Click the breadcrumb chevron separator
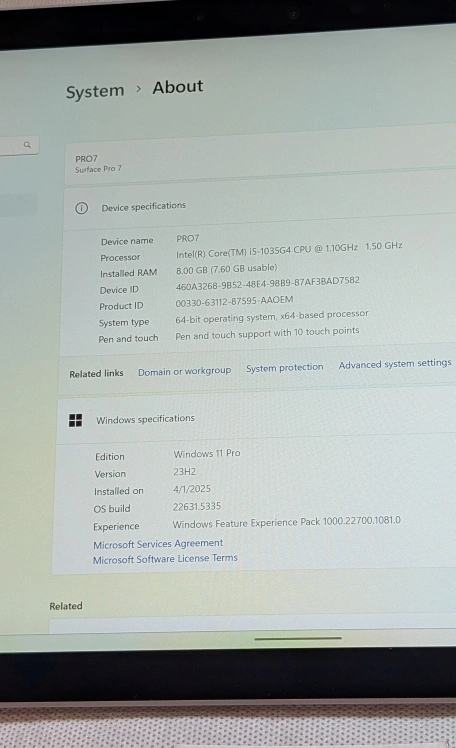Viewport: 456px width, 748px height. pos(138,89)
